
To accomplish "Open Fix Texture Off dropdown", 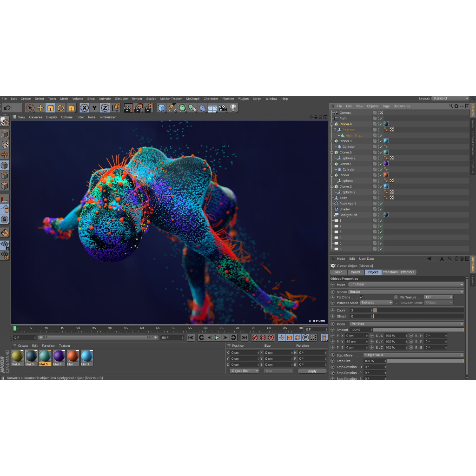I will pos(438,297).
